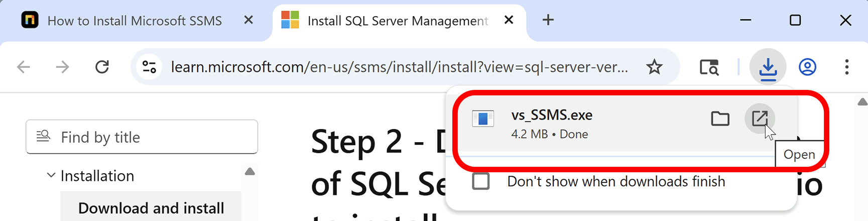This screenshot has width=868, height=221.
Task: Click the Find by title search field
Action: point(142,137)
